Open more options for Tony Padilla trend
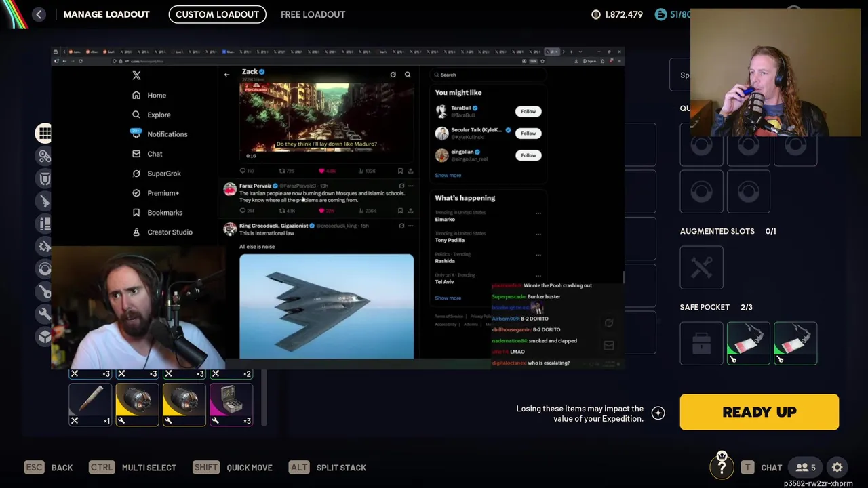Image resolution: width=868 pixels, height=488 pixels. 538,235
